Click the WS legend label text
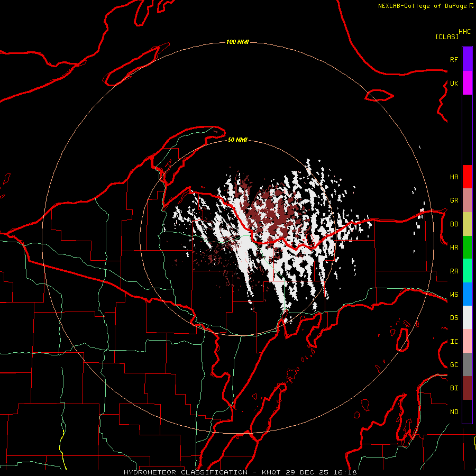 454,295
